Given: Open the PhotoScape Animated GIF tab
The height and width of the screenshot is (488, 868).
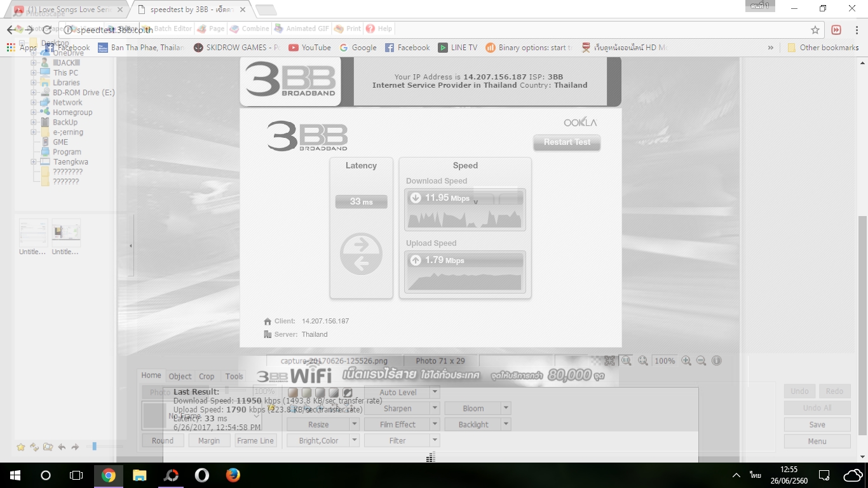Looking at the screenshot, I should [302, 29].
